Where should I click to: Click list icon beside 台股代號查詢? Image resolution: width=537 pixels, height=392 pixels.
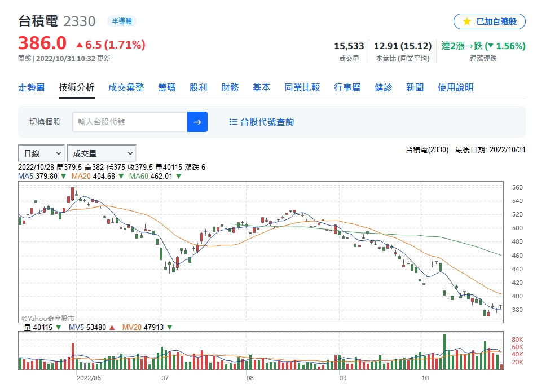coord(233,122)
